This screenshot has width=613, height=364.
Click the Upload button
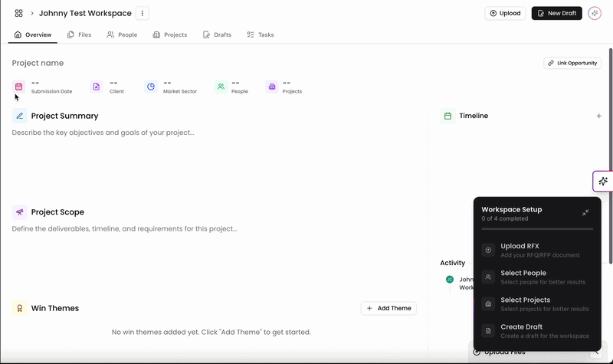tap(505, 13)
